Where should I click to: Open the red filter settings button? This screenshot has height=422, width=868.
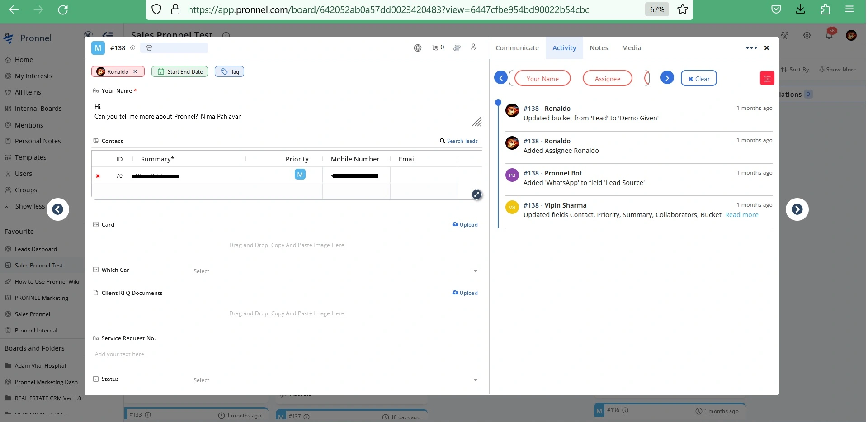tap(767, 78)
